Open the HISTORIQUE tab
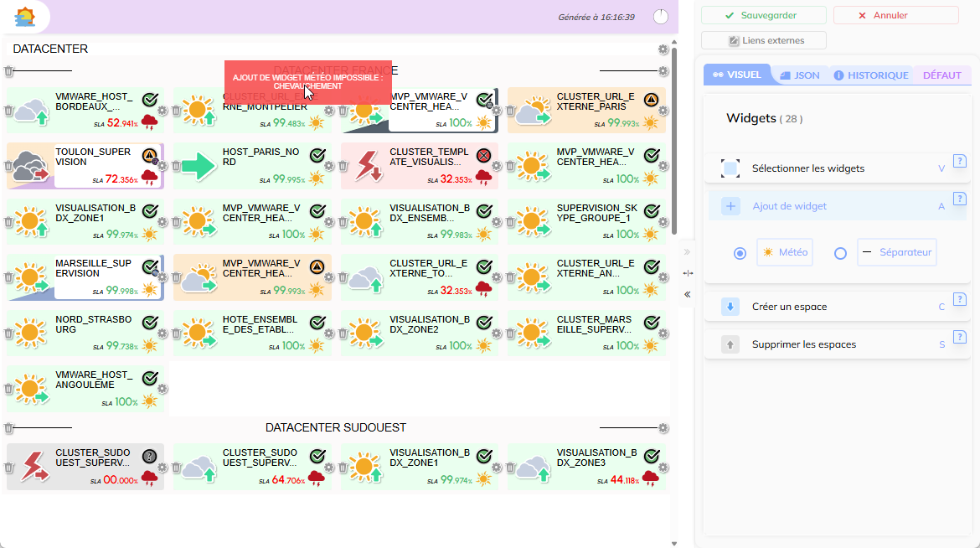Image resolution: width=980 pixels, height=548 pixels. coord(871,75)
